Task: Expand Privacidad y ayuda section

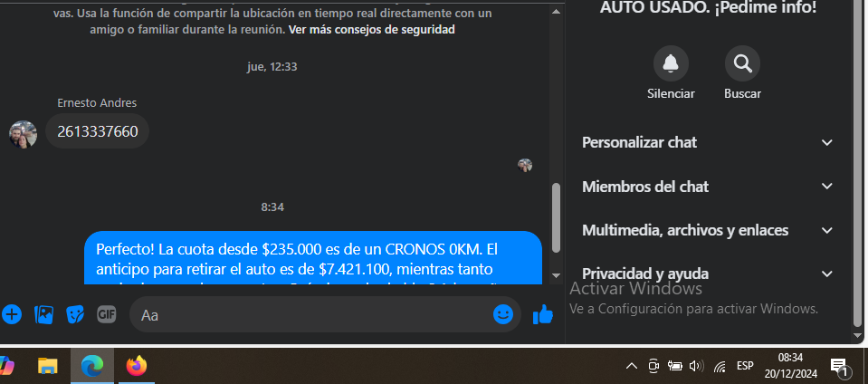Action: [x=708, y=274]
